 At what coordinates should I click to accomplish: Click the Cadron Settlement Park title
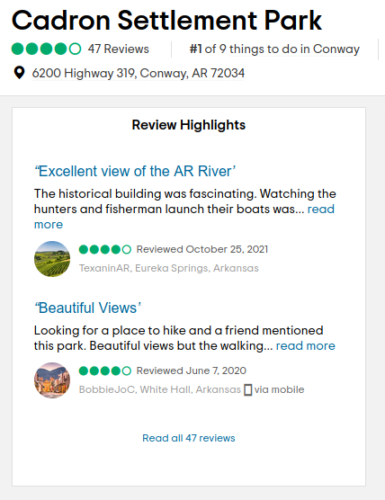(167, 20)
